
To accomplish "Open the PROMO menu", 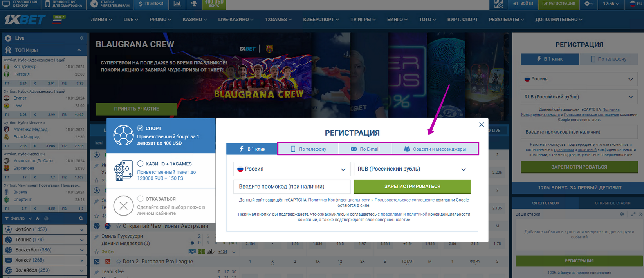I will (x=160, y=19).
